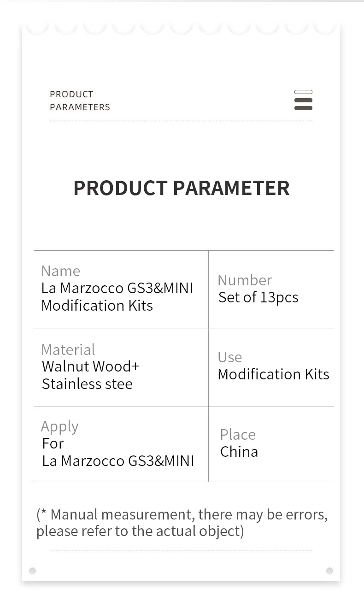Image resolution: width=364 pixels, height=614 pixels.
Task: Click the product name value in the Name cell
Action: pyautogui.click(x=117, y=296)
